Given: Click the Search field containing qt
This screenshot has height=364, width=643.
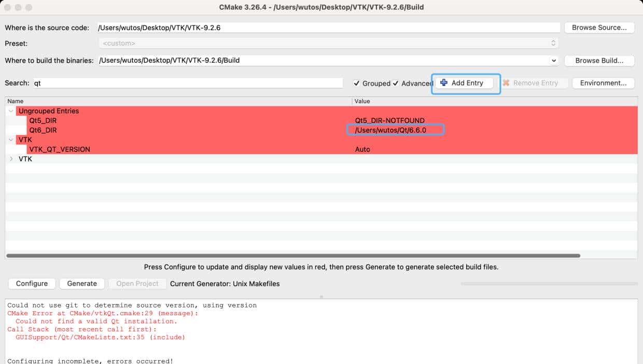Looking at the screenshot, I should (188, 83).
